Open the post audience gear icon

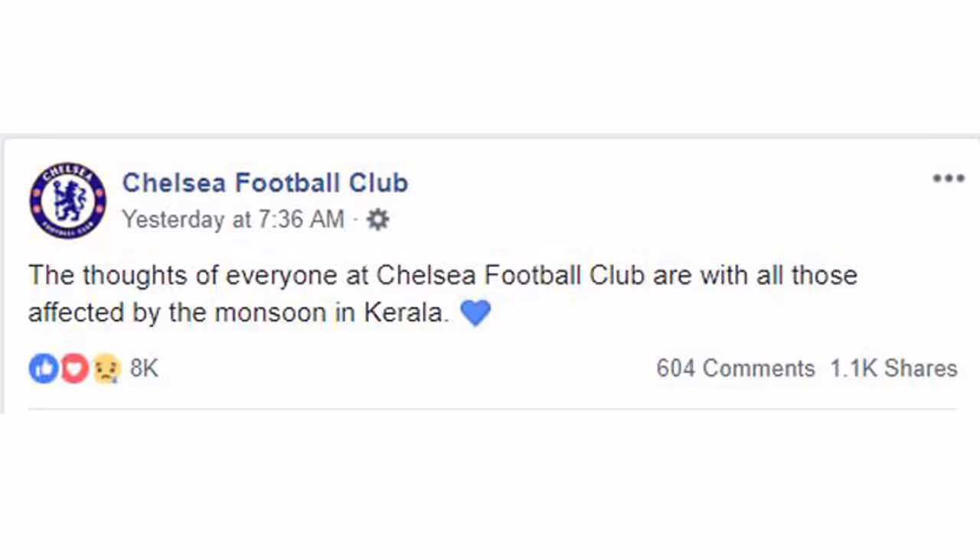377,220
